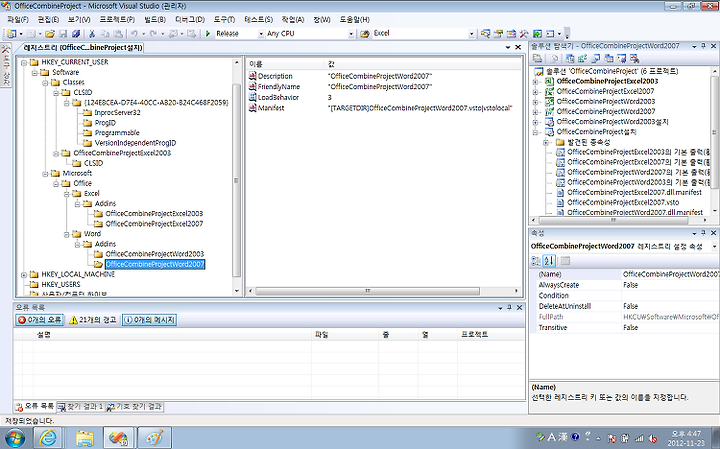Open Custom Actions Editor icon in Solution Explorer

click(622, 58)
